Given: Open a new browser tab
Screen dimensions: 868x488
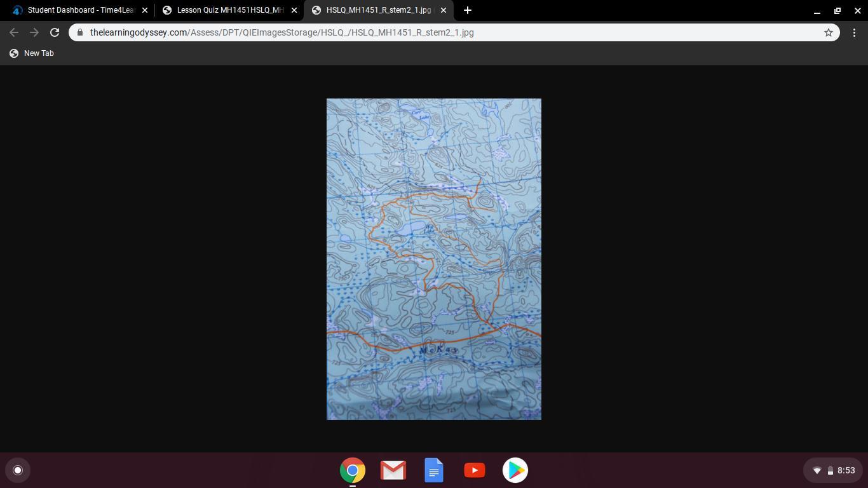Looking at the screenshot, I should 468,10.
